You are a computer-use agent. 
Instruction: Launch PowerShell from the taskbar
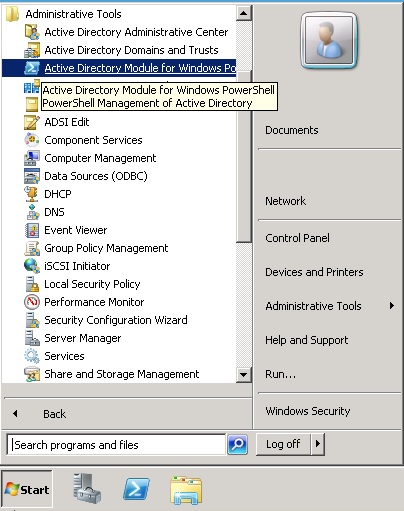tap(136, 489)
